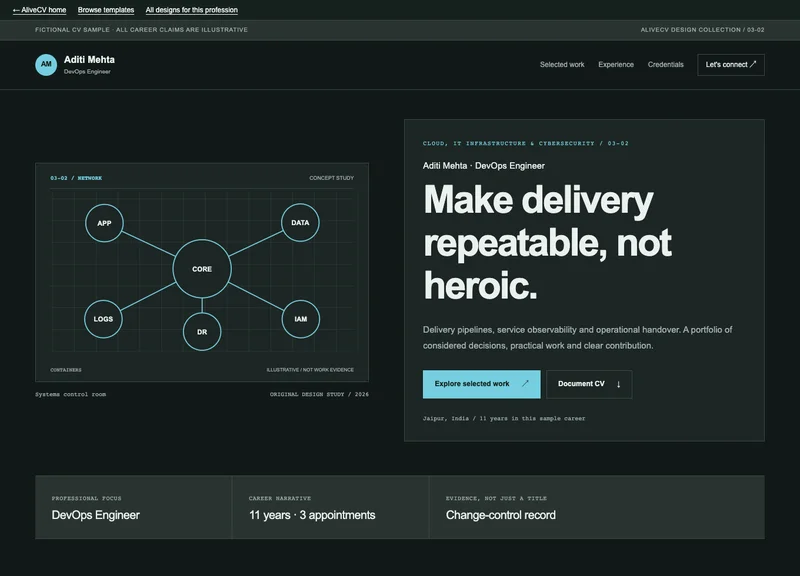Click the Change-control record card
The height and width of the screenshot is (576, 800).
tap(597, 507)
